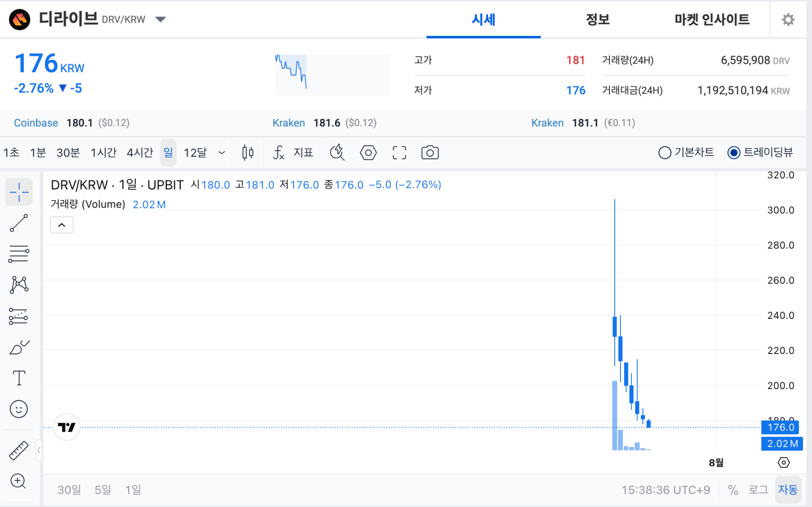Set chart range to 5일

pyautogui.click(x=103, y=490)
